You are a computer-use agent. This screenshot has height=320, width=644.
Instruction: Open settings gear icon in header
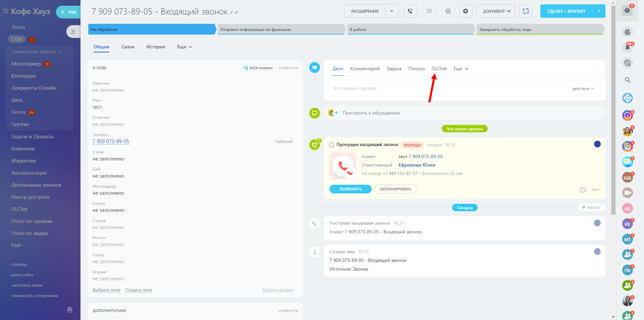[465, 11]
